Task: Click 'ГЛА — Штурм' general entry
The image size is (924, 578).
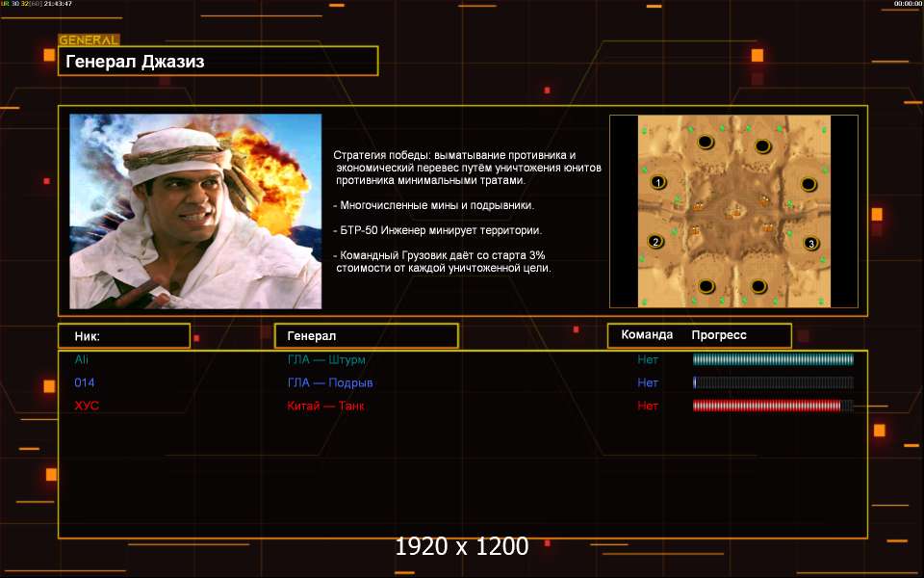Action: (326, 359)
